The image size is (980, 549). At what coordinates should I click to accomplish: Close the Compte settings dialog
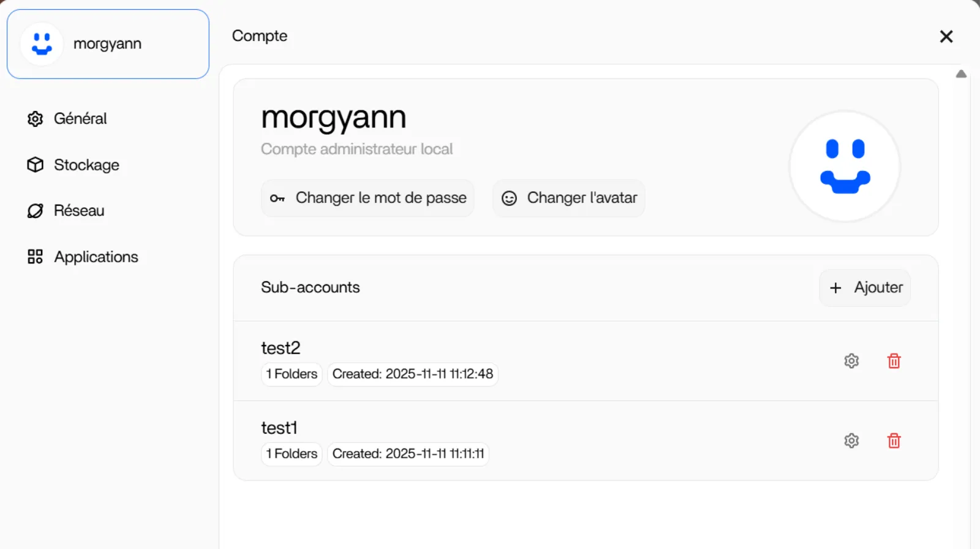946,37
